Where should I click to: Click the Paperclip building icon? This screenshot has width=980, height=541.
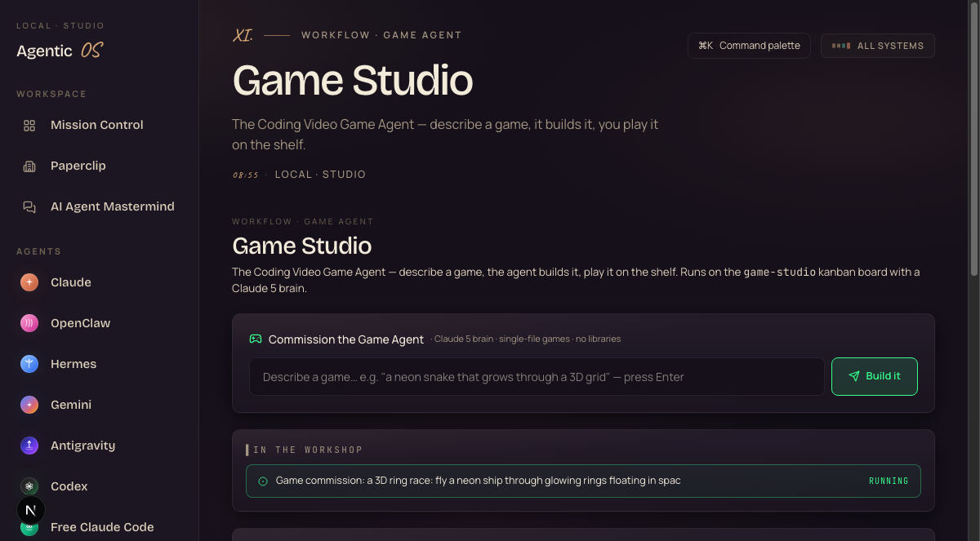click(29, 166)
